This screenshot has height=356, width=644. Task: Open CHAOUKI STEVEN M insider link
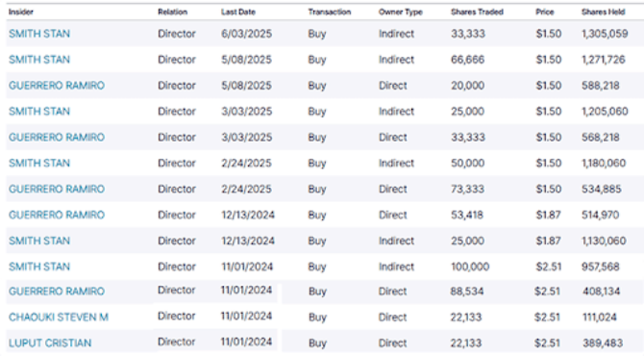(59, 318)
